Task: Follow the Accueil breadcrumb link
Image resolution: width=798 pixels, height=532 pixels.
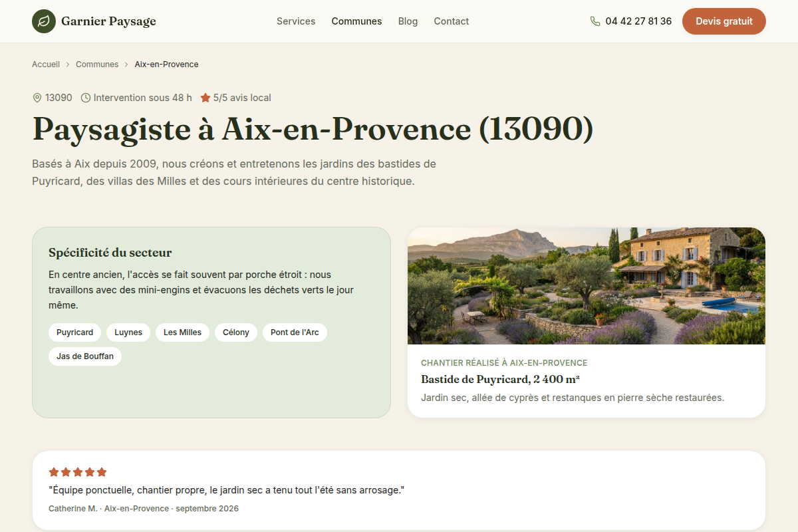Action: coord(46,65)
